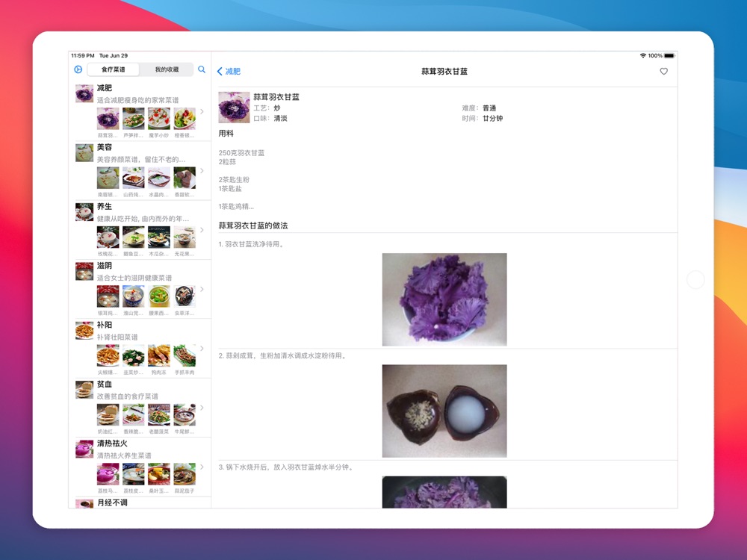Open the 补阳 category heading
This screenshot has height=560, width=747.
[x=105, y=325]
